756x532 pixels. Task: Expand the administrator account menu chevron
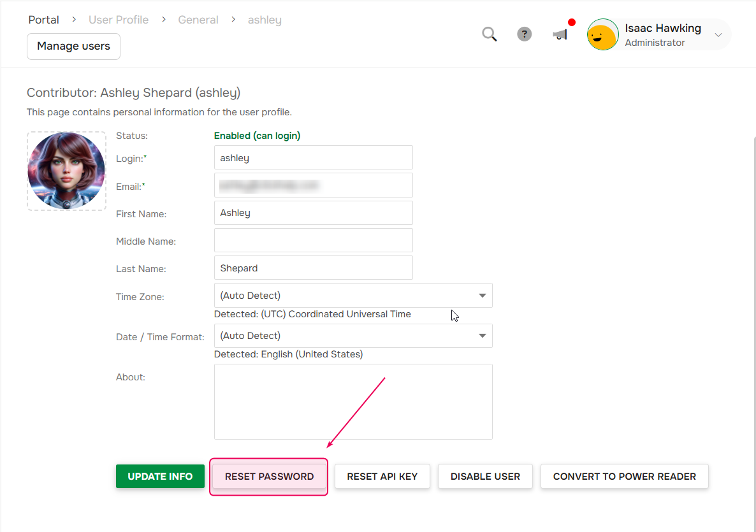click(x=718, y=35)
